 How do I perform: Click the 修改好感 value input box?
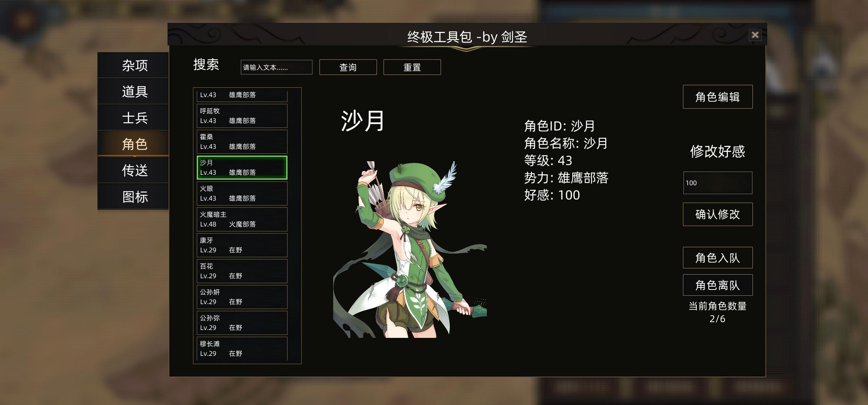tap(717, 183)
